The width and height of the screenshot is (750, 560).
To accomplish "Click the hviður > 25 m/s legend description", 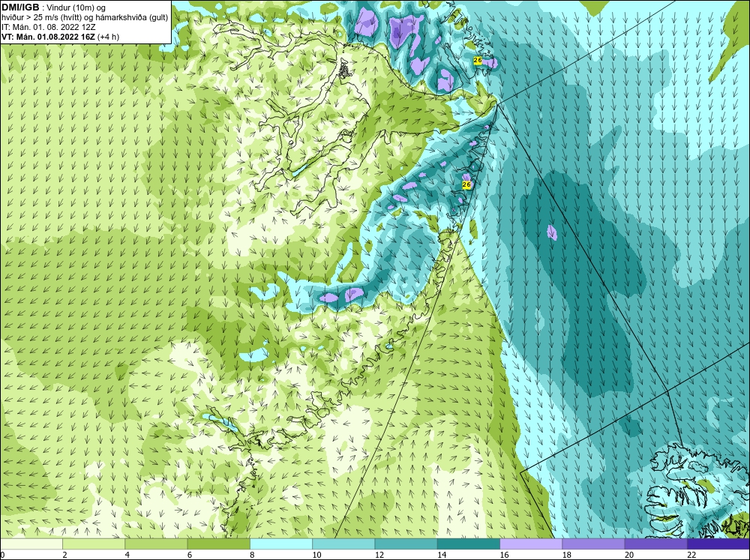I will pos(85,17).
